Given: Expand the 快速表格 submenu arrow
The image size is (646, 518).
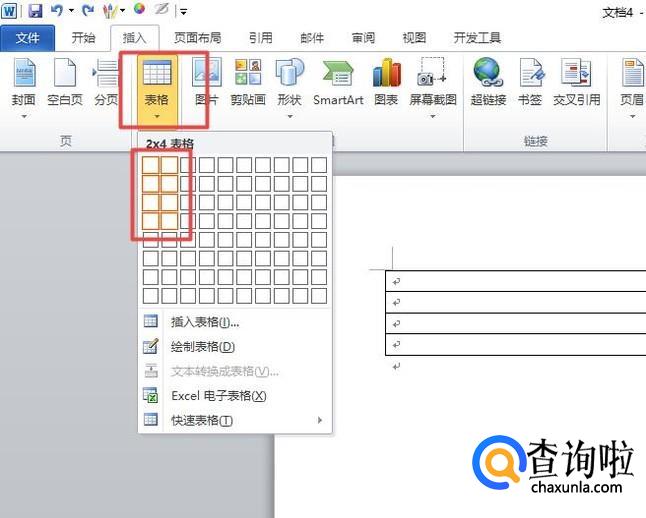Looking at the screenshot, I should (x=320, y=420).
